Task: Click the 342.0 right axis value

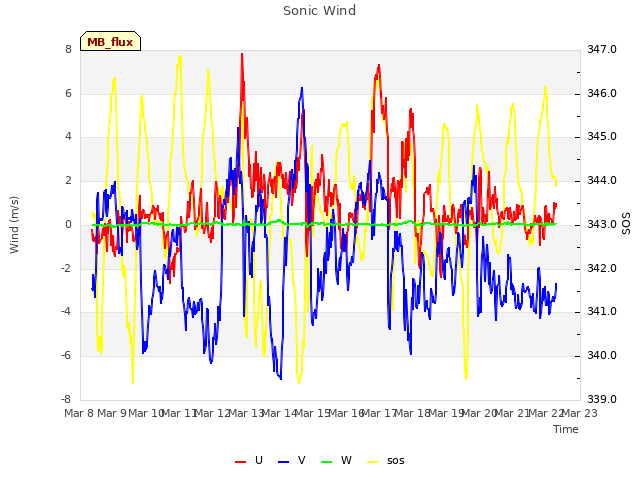Action: [602, 269]
